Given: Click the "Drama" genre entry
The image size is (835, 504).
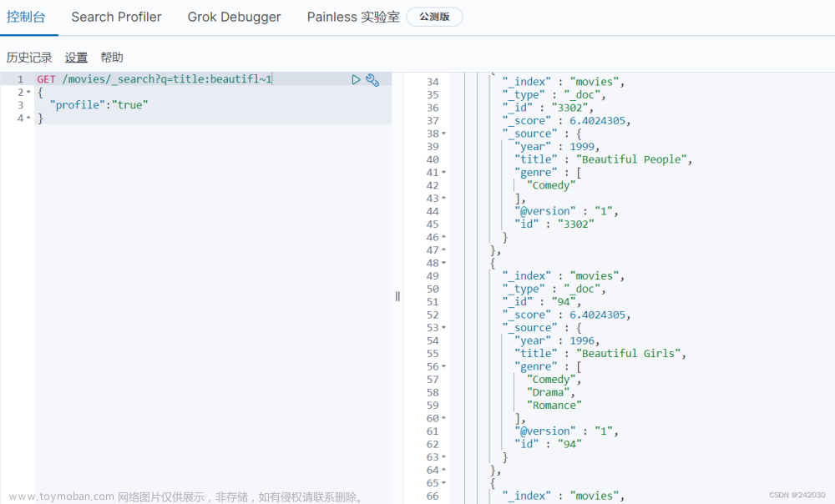Looking at the screenshot, I should coord(548,393).
